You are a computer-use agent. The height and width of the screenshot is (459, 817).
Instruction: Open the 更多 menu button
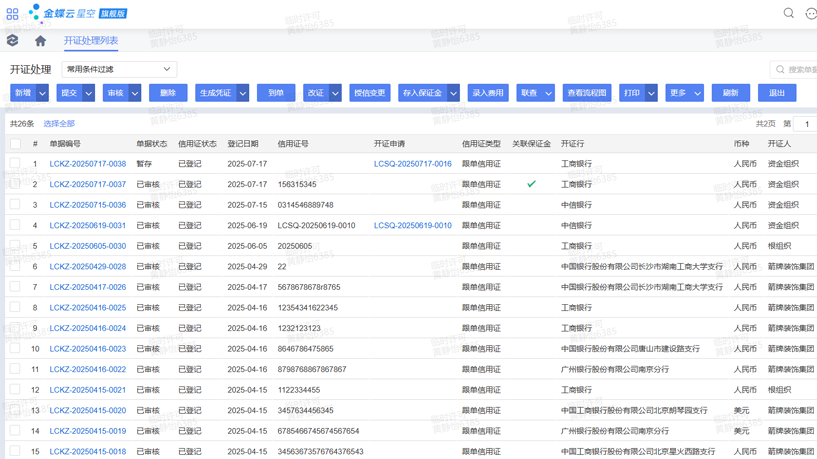[684, 93]
